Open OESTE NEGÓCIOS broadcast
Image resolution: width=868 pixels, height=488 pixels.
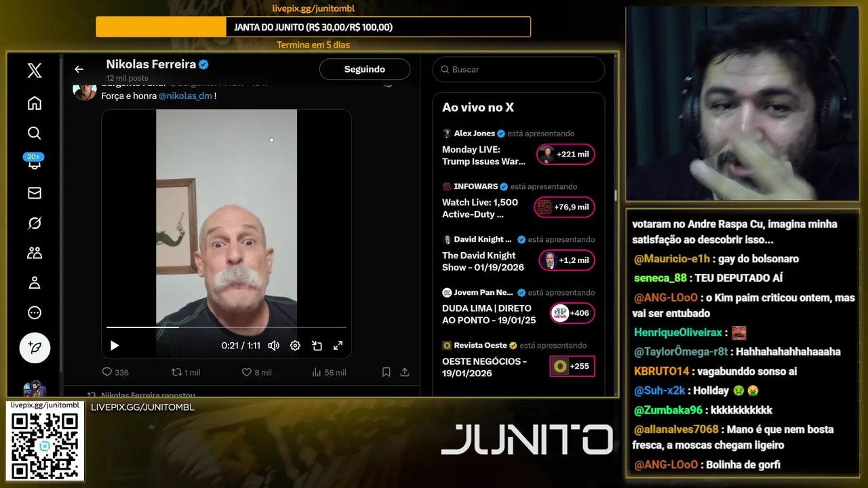coord(484,367)
